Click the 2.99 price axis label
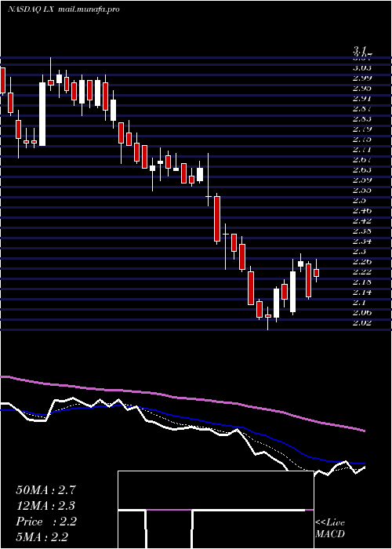The height and width of the screenshot is (549, 392). click(x=362, y=78)
